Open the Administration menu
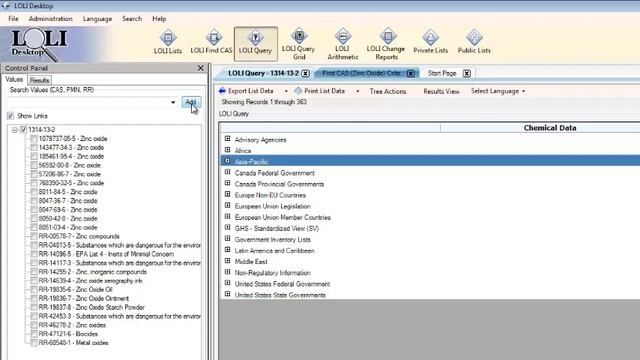Screen dimensions: 640x360 [x=51, y=19]
